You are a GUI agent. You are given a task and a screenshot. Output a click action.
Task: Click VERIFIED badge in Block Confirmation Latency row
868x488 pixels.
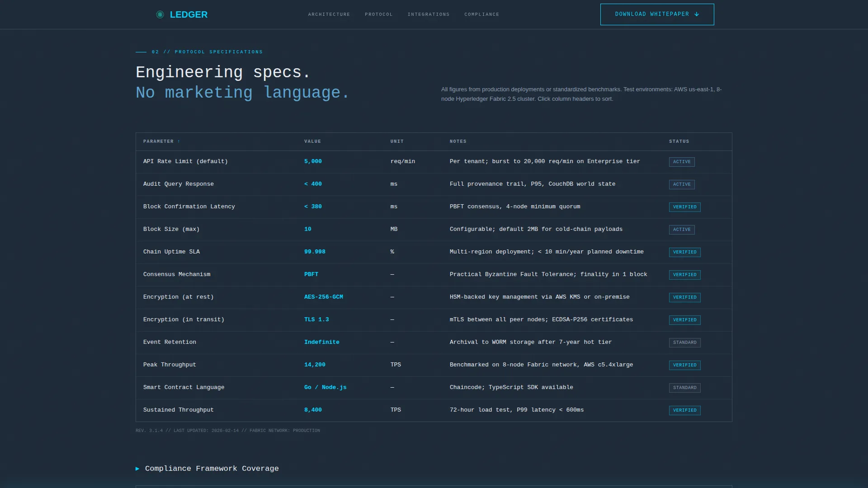tap(684, 207)
